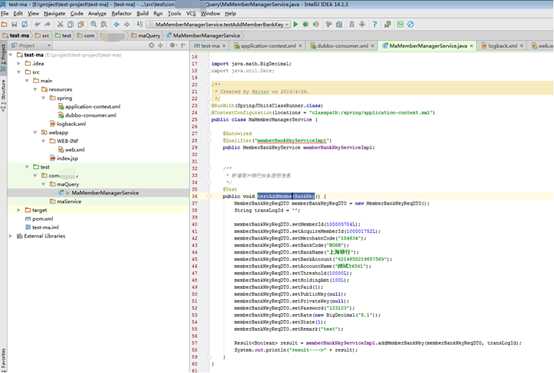
Task: Start Debug with the bug icon
Action: [306, 24]
